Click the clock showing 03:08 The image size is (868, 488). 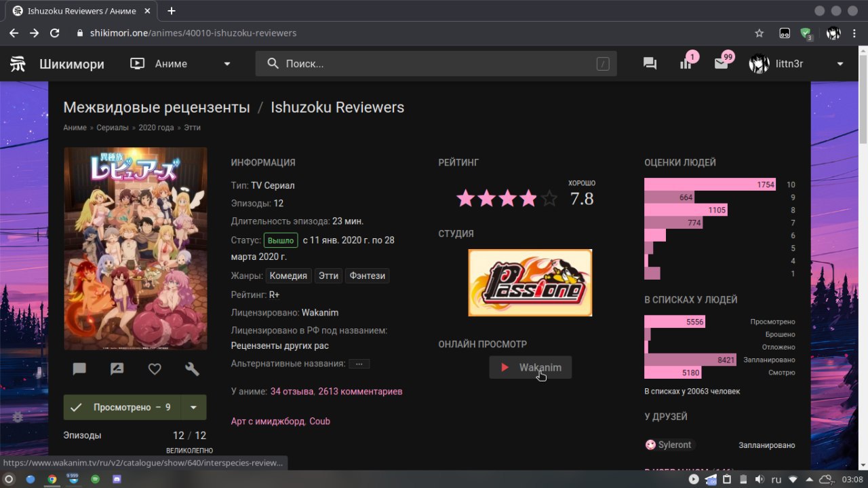pyautogui.click(x=852, y=479)
